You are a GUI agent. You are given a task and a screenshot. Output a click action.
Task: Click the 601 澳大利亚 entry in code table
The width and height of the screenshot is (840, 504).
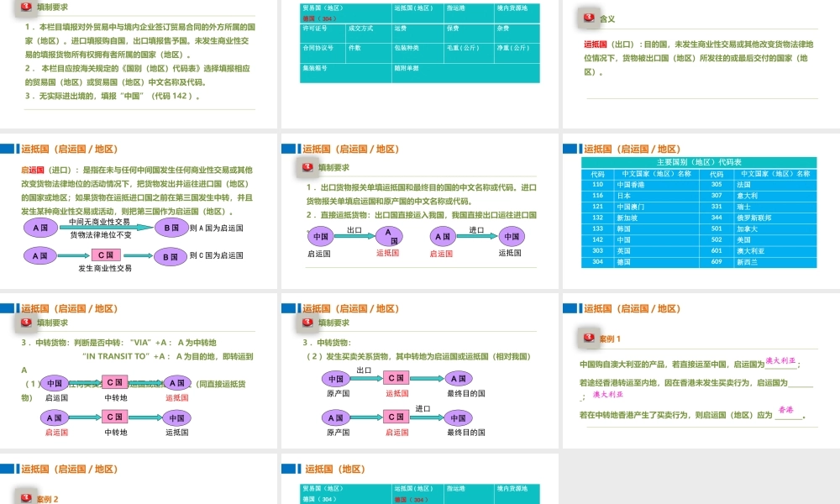point(758,250)
